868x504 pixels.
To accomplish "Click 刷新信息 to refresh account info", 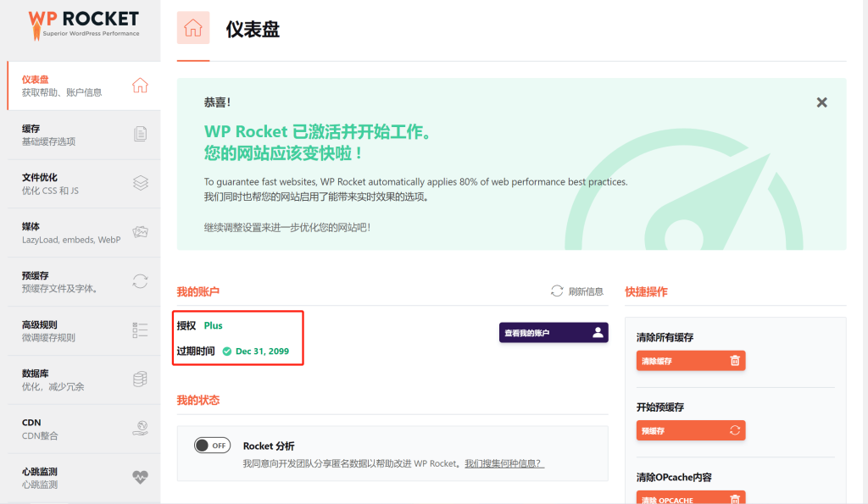I will [577, 291].
